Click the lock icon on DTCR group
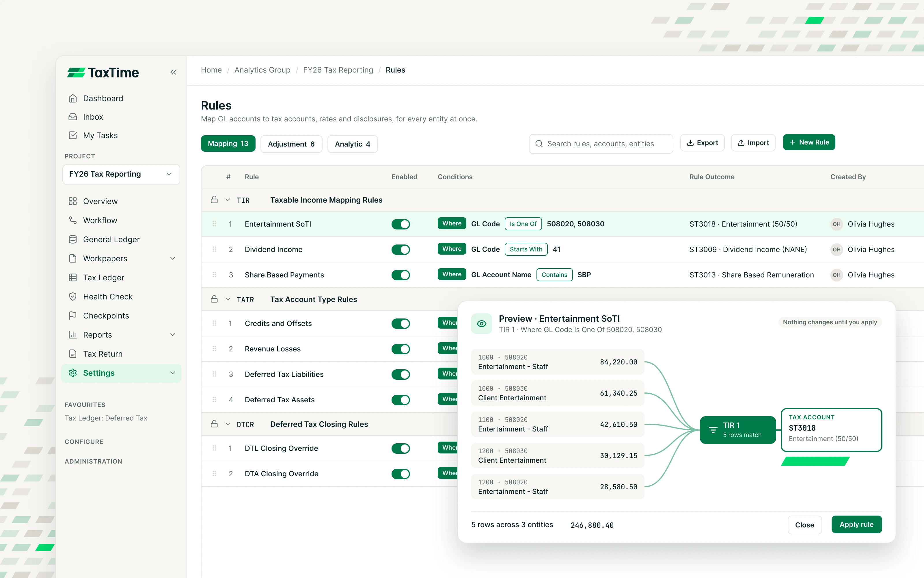 pos(214,424)
